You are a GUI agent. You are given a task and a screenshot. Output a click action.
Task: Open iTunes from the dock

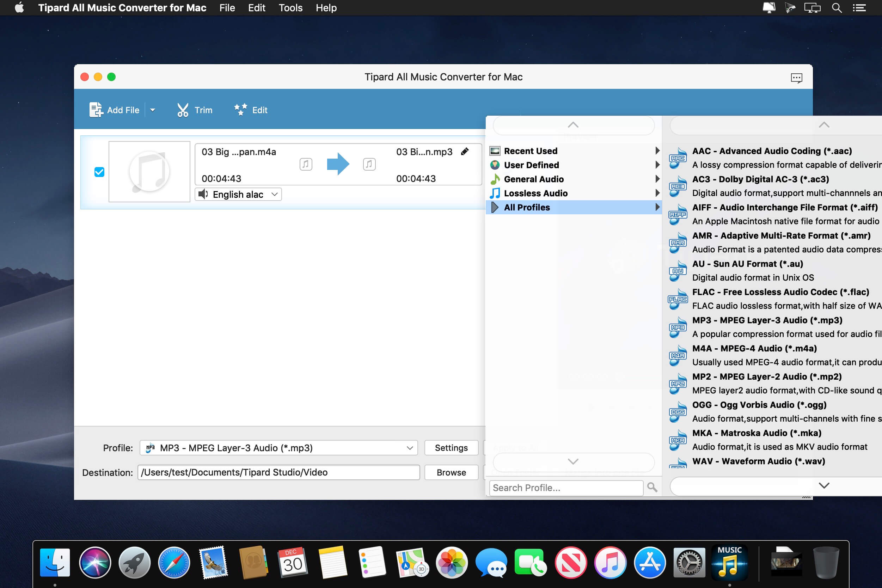click(610, 563)
